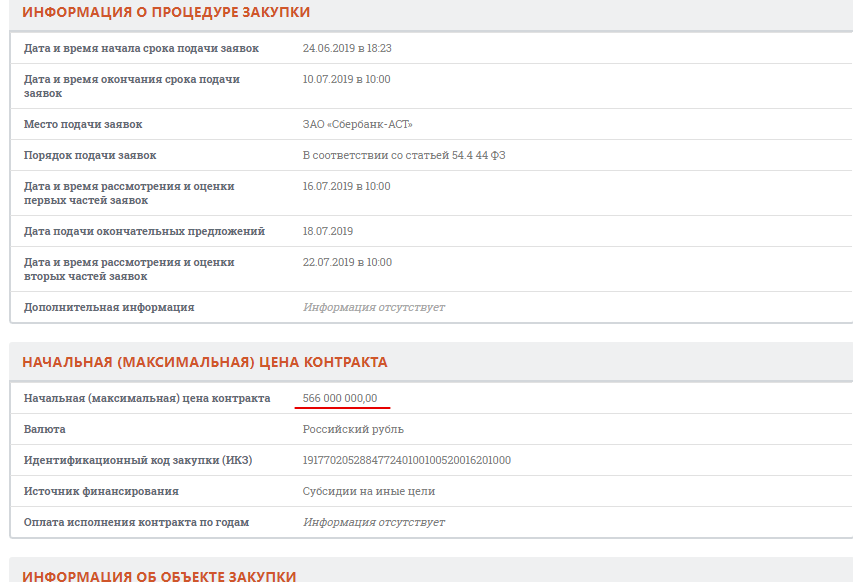
Task: Click the label 'Источник финансирования'
Action: pos(101,492)
